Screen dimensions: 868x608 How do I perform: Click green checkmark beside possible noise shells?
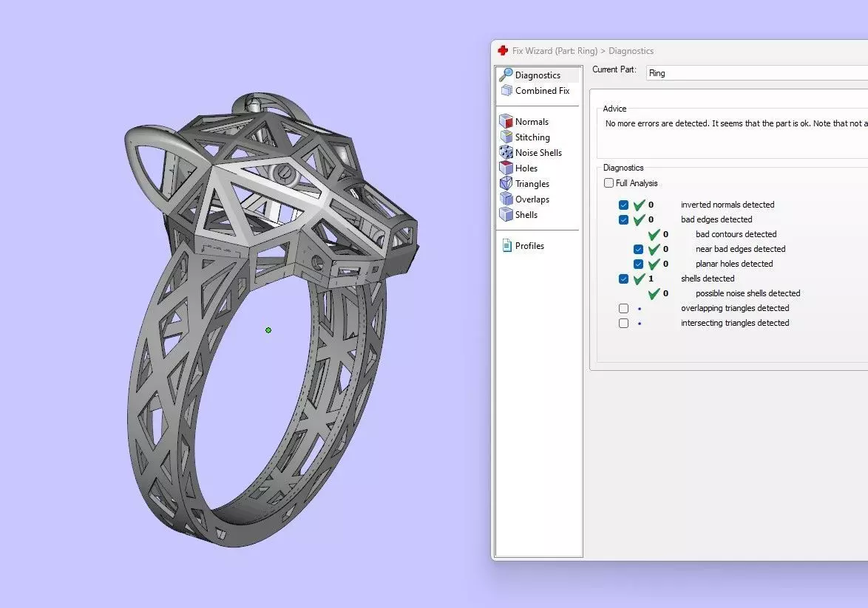pyautogui.click(x=654, y=293)
